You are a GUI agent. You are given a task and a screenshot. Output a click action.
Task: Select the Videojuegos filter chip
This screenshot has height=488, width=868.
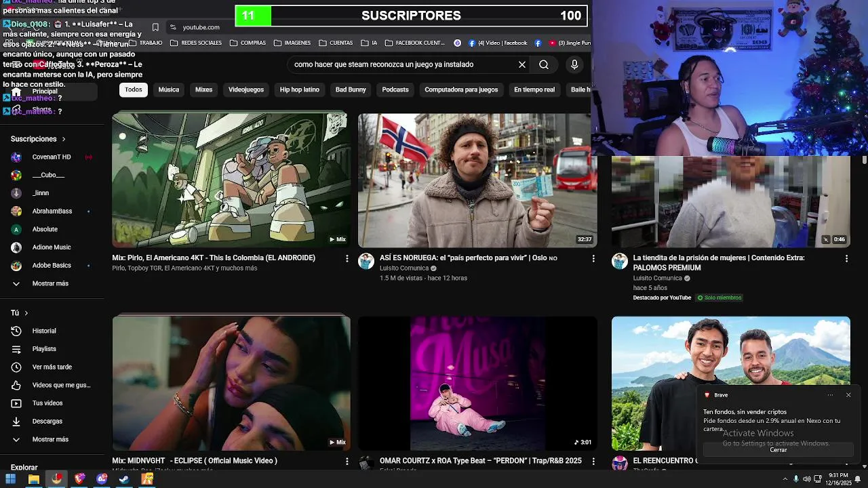[246, 89]
